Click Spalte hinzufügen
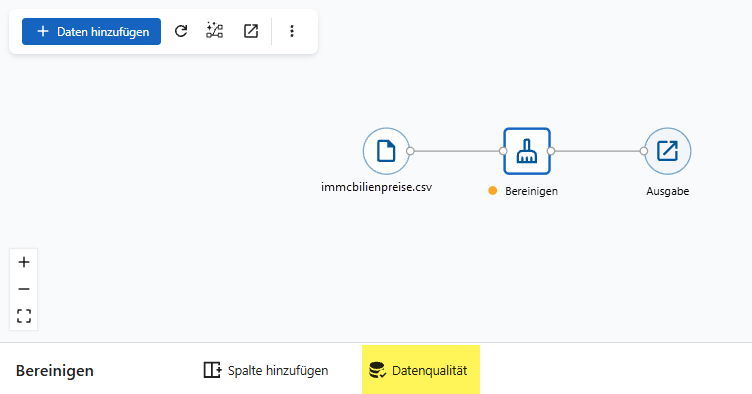The width and height of the screenshot is (752, 394). coord(266,371)
